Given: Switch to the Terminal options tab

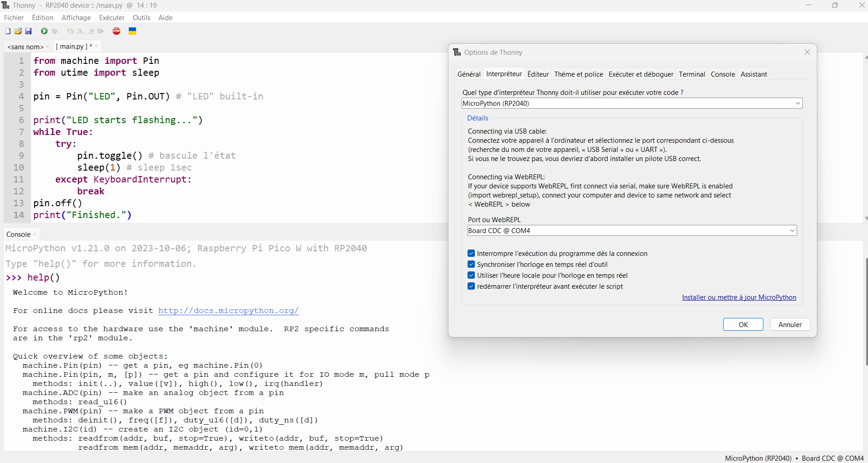Looking at the screenshot, I should tap(692, 74).
